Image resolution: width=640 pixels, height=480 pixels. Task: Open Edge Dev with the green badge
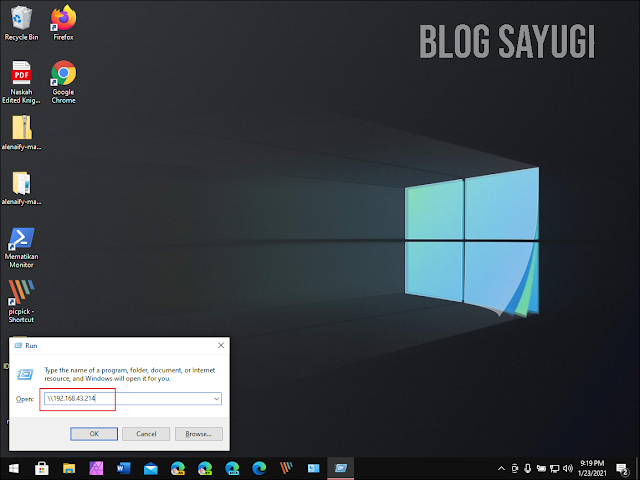(x=205, y=468)
